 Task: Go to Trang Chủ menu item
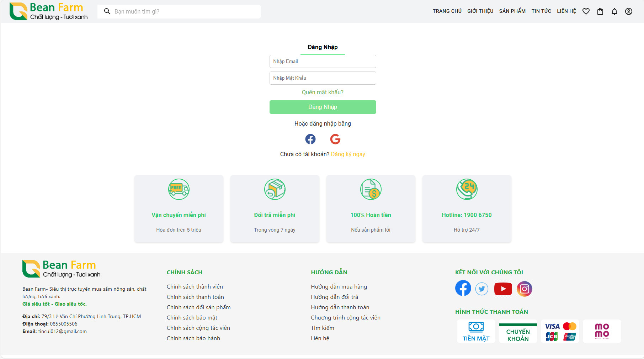447,11
